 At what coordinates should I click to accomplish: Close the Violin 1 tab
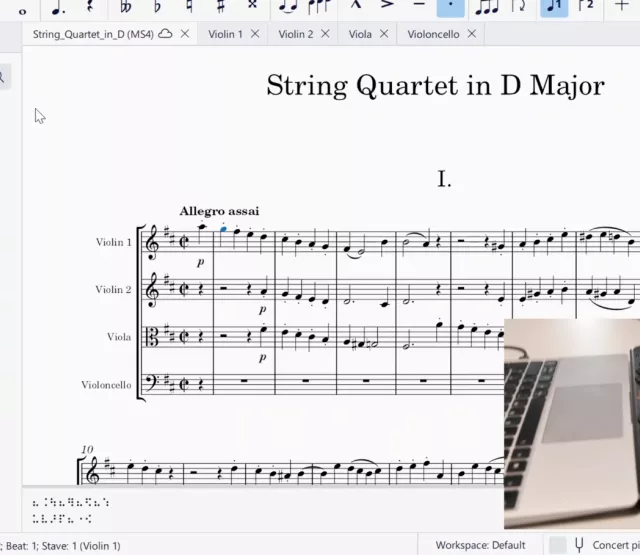[x=255, y=34]
